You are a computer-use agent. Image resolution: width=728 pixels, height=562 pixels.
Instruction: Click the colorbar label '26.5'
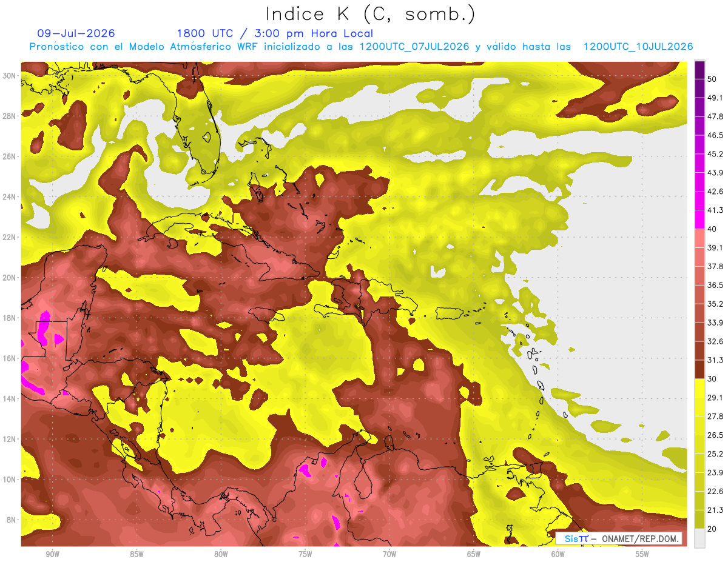(x=715, y=435)
